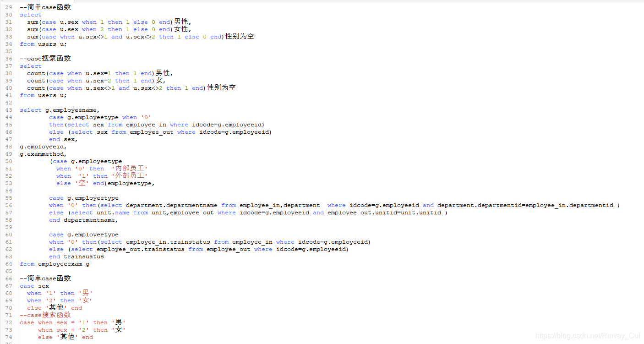Viewport: 644px width, 344px height.
Task: Click line number 73 in the gutter
Action: coord(9,330)
